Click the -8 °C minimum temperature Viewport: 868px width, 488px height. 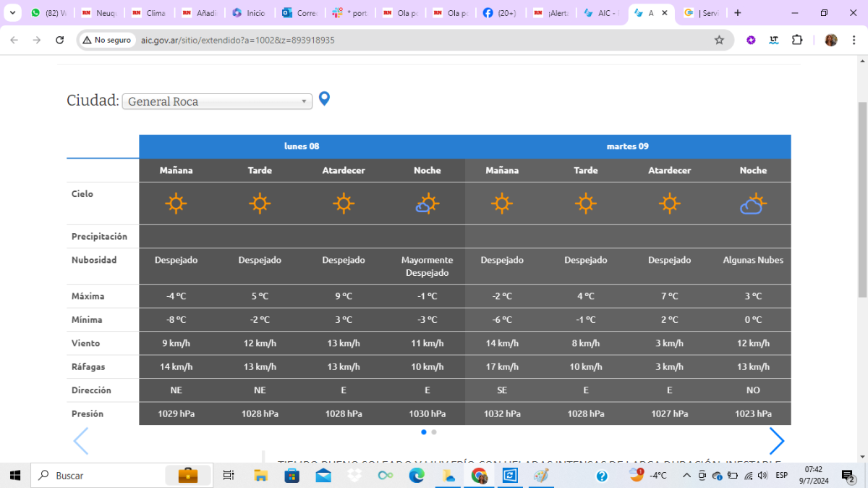[x=176, y=319]
